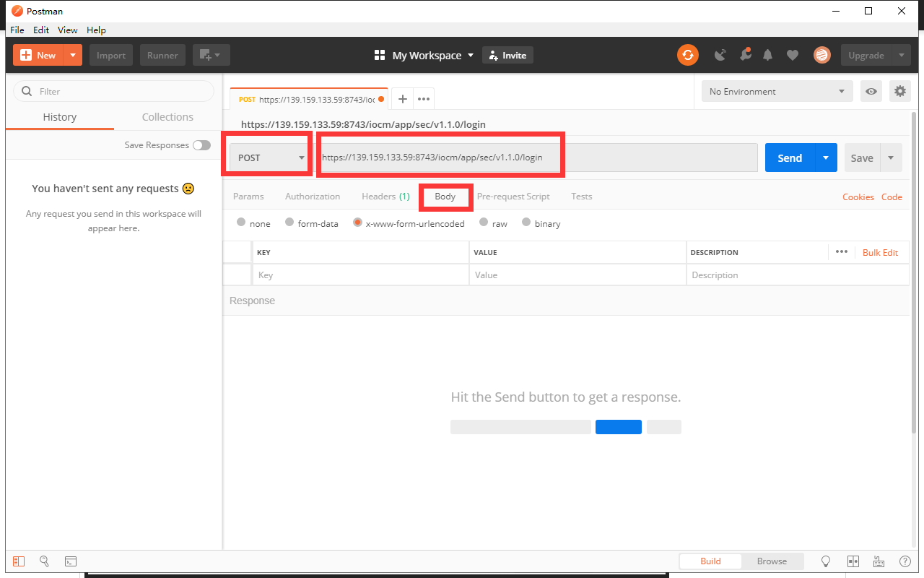
Task: Select the none body type
Action: [241, 223]
